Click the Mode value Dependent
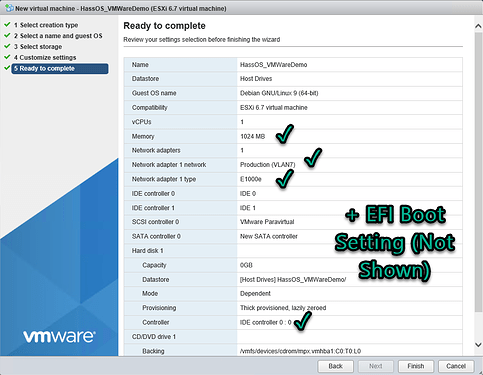This screenshot has width=483, height=375. coord(255,293)
